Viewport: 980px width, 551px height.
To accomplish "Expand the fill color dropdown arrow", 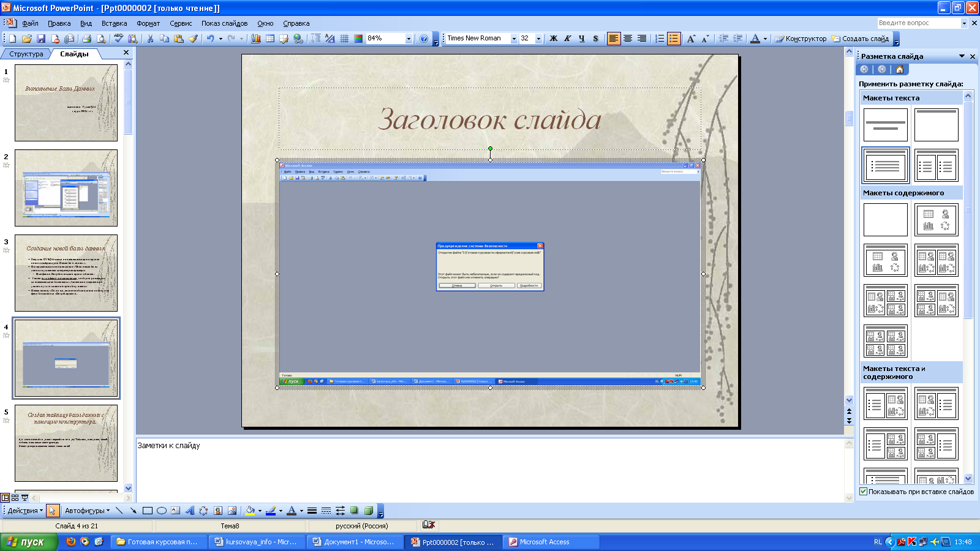I will click(260, 511).
